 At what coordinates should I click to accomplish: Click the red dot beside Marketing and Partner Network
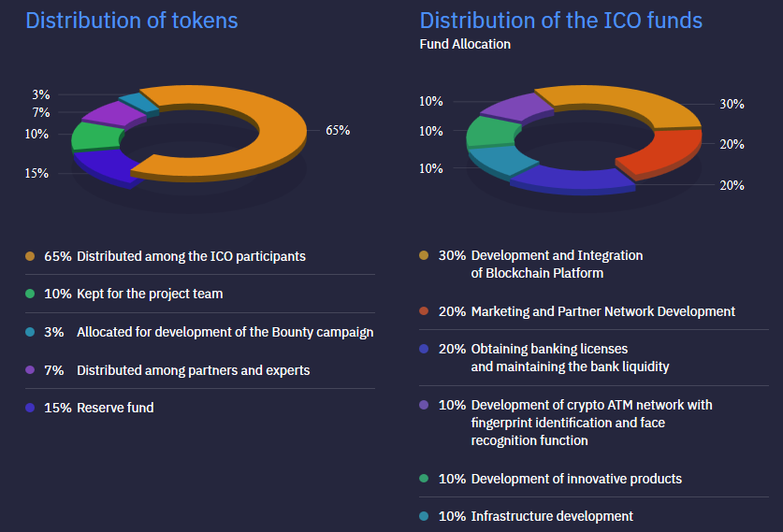[425, 311]
